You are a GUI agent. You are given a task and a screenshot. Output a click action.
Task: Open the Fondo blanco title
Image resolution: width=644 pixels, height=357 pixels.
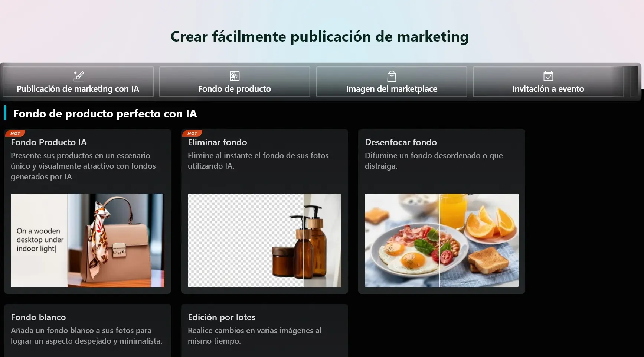(38, 317)
